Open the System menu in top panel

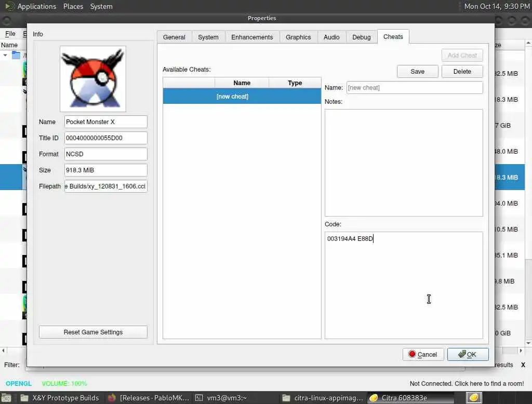click(101, 6)
